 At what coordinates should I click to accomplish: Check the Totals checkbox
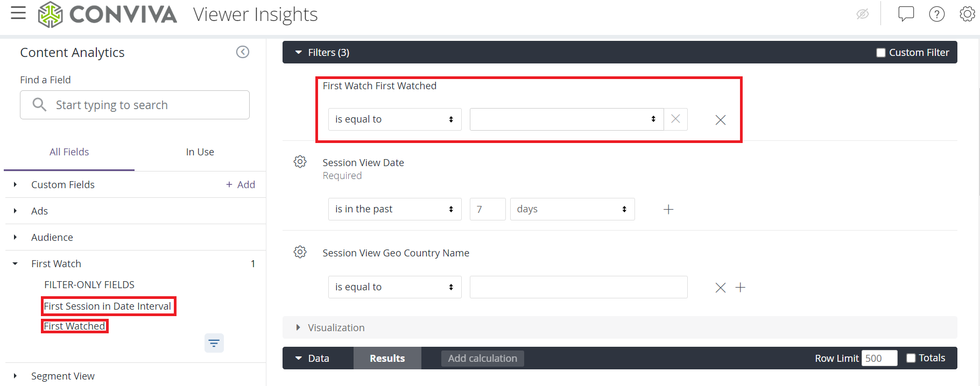point(911,358)
